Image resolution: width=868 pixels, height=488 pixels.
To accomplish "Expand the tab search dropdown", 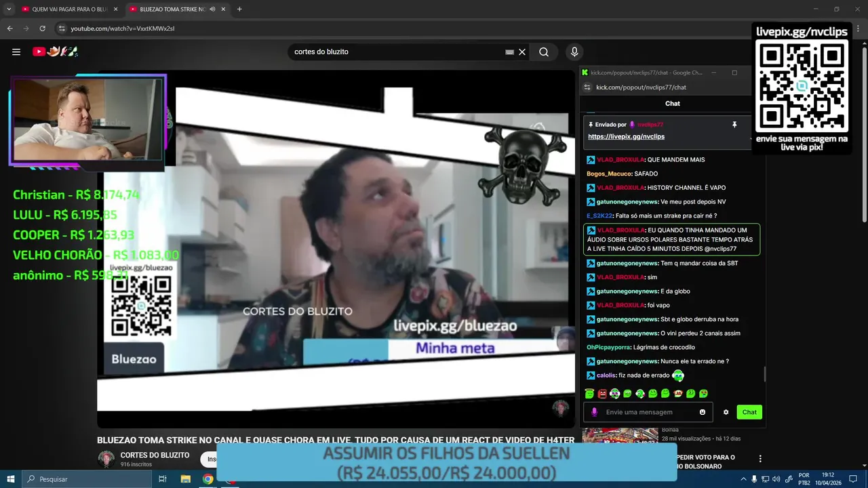I will pyautogui.click(x=9, y=9).
